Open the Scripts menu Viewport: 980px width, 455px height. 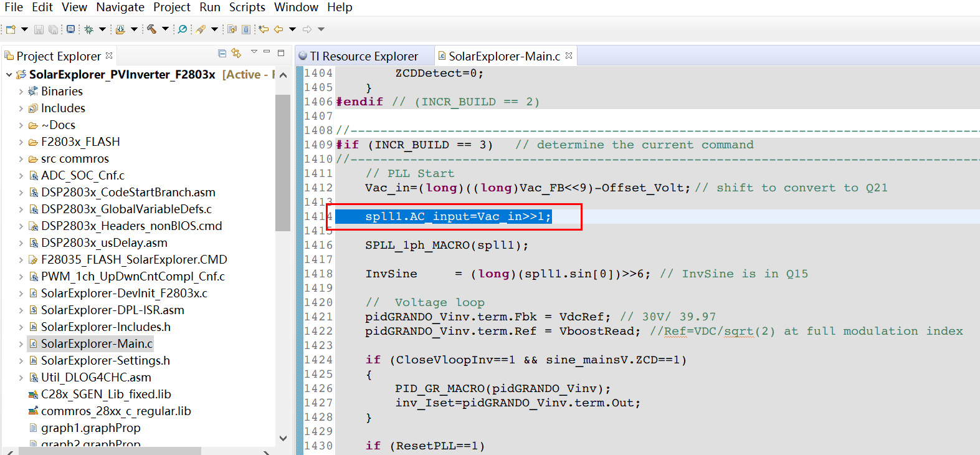click(x=247, y=7)
